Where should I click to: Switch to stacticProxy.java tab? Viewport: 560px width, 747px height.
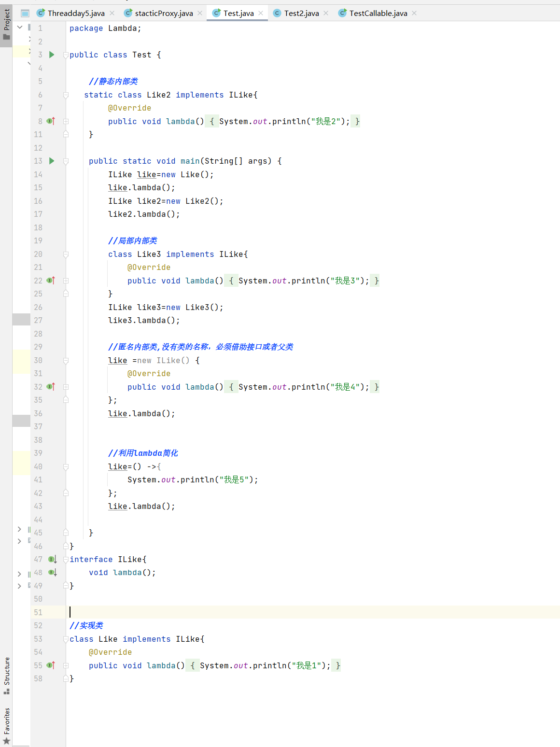164,13
